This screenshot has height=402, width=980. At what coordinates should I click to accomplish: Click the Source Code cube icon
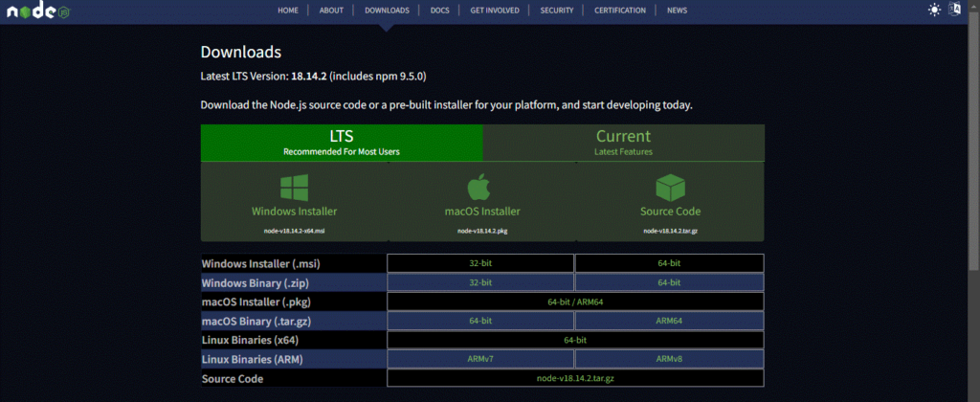[671, 187]
